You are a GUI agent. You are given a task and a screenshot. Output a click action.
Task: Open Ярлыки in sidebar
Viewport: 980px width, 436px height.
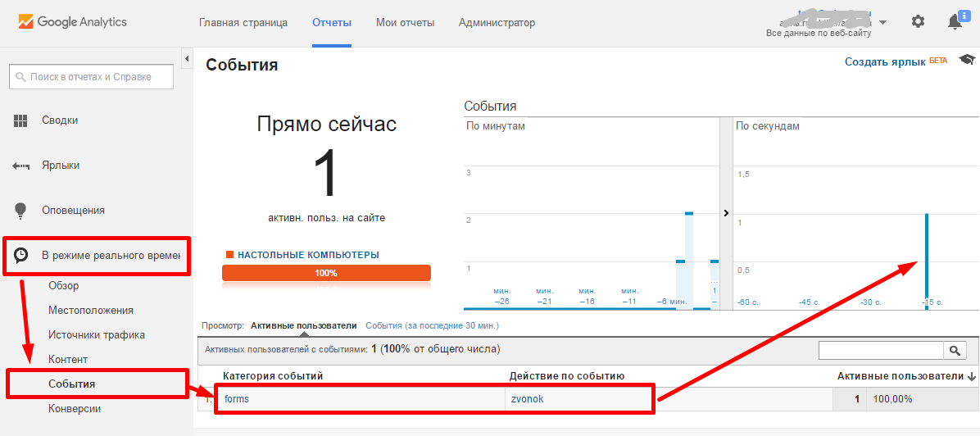click(61, 166)
